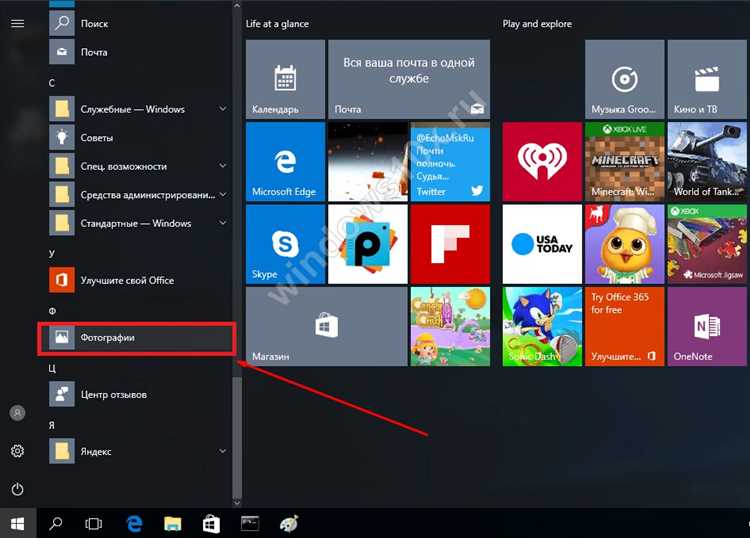Viewport: 750px width, 538px height.
Task: Open the user account icon
Action: click(x=18, y=413)
